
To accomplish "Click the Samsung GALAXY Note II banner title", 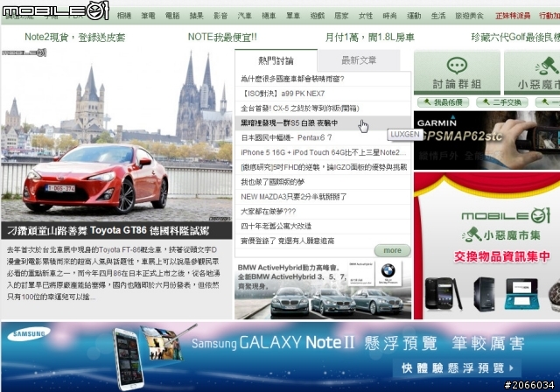I will click(x=273, y=342).
